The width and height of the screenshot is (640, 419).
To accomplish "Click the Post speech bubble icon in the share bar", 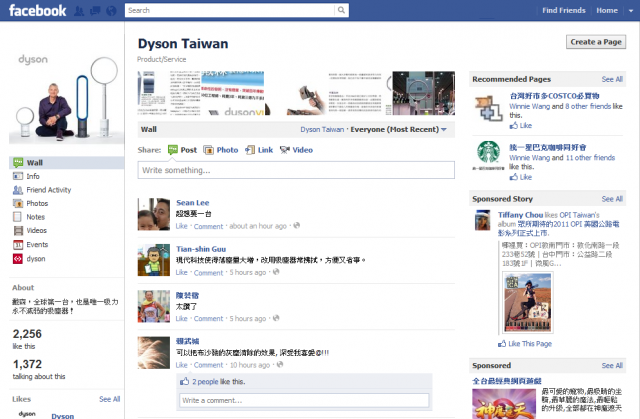I will pos(173,150).
